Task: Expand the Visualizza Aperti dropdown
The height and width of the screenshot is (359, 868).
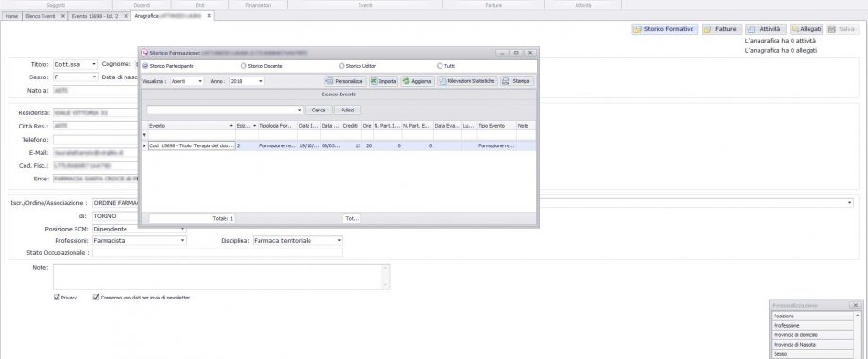Action: point(187,81)
